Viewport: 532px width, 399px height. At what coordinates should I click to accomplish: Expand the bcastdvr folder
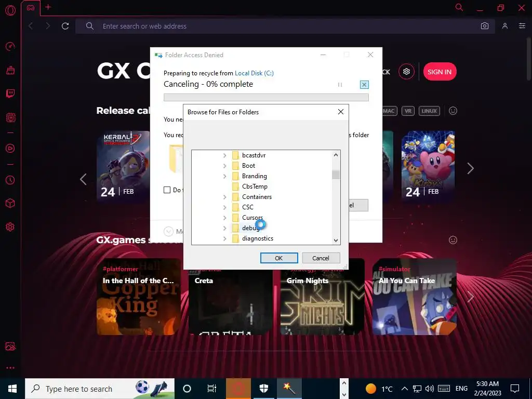(224, 155)
